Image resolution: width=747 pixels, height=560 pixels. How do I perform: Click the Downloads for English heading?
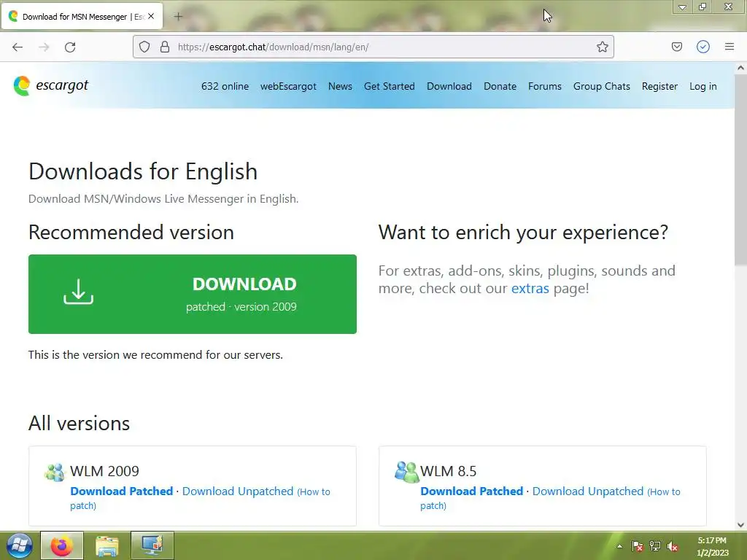143,171
